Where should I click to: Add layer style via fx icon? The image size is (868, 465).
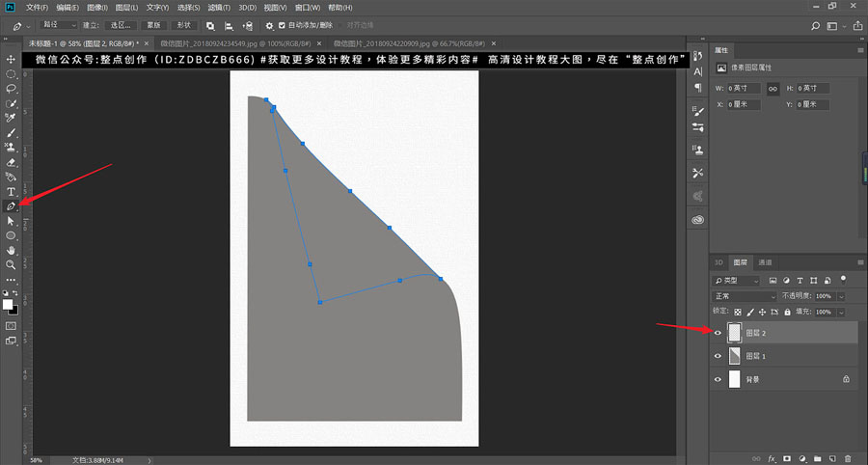click(772, 457)
